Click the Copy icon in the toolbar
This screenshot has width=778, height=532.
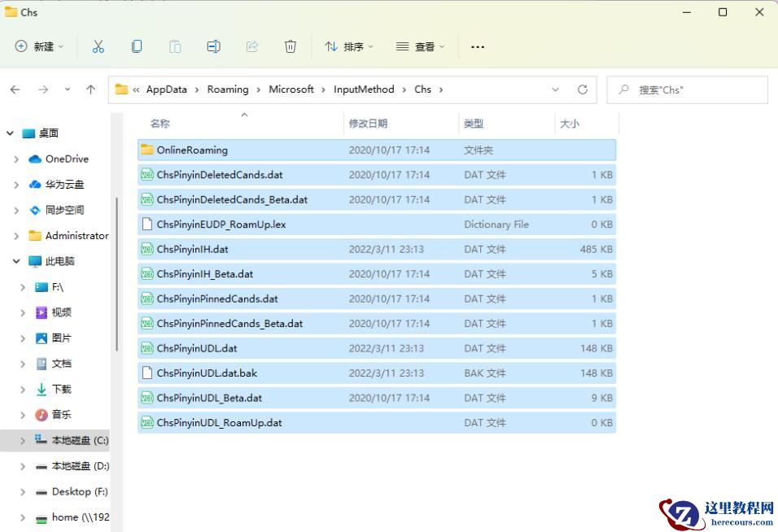pos(137,46)
